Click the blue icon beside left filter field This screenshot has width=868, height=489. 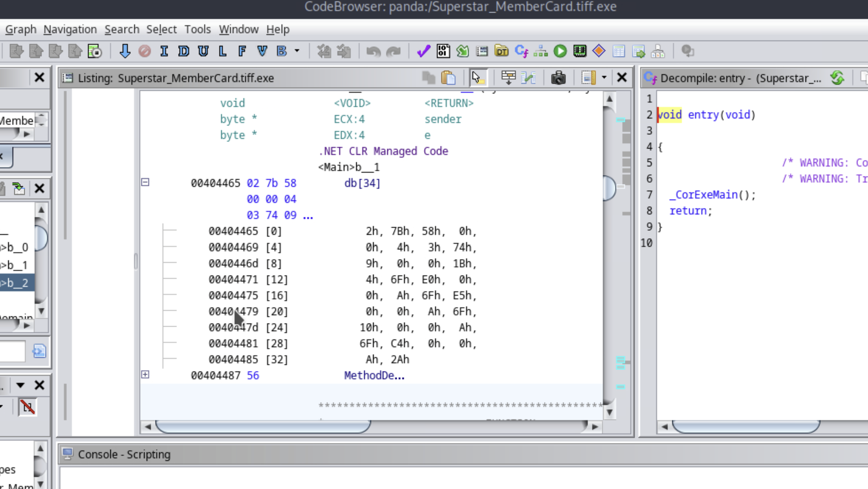[x=39, y=351]
